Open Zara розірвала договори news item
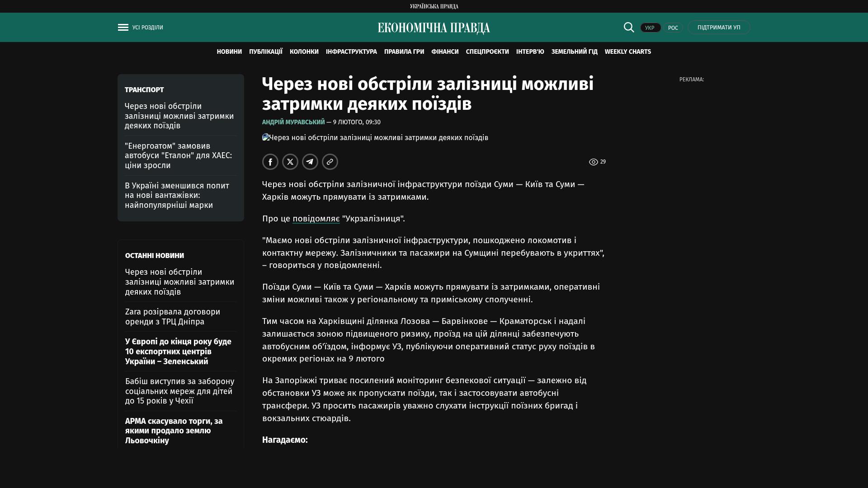Image resolution: width=868 pixels, height=488 pixels. pyautogui.click(x=173, y=317)
